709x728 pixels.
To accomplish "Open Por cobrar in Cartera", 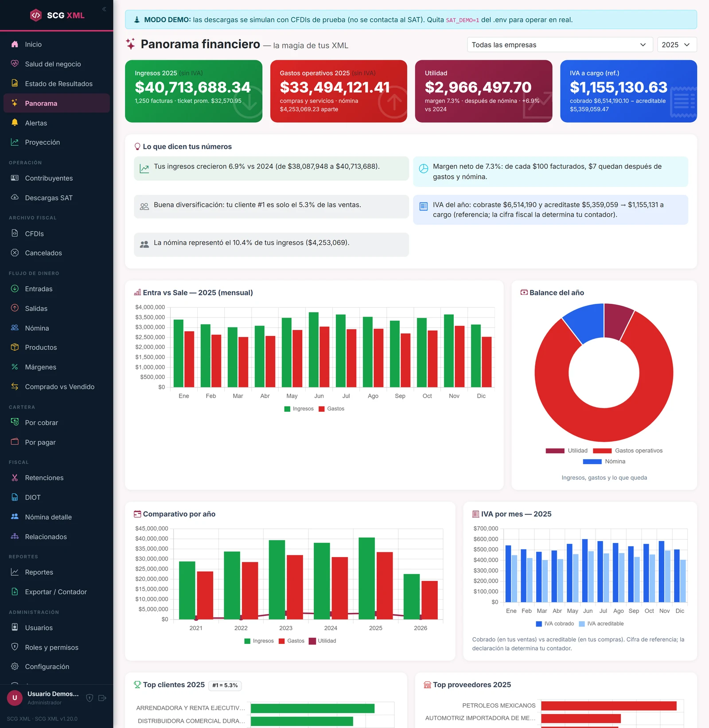I will (x=57, y=422).
